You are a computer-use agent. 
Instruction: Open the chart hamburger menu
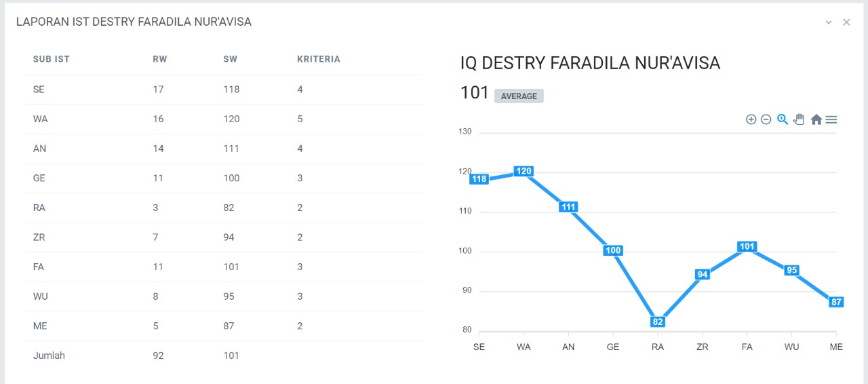[x=831, y=119]
